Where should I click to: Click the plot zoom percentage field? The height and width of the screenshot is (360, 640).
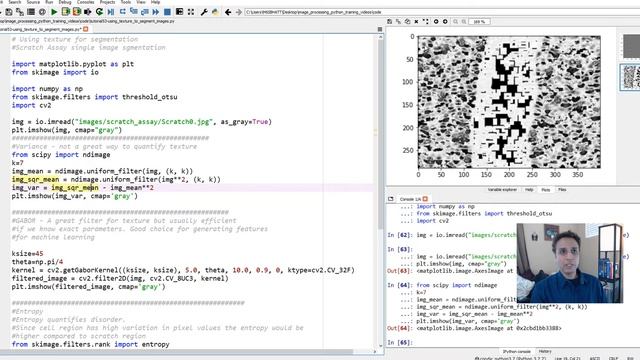[x=480, y=22]
